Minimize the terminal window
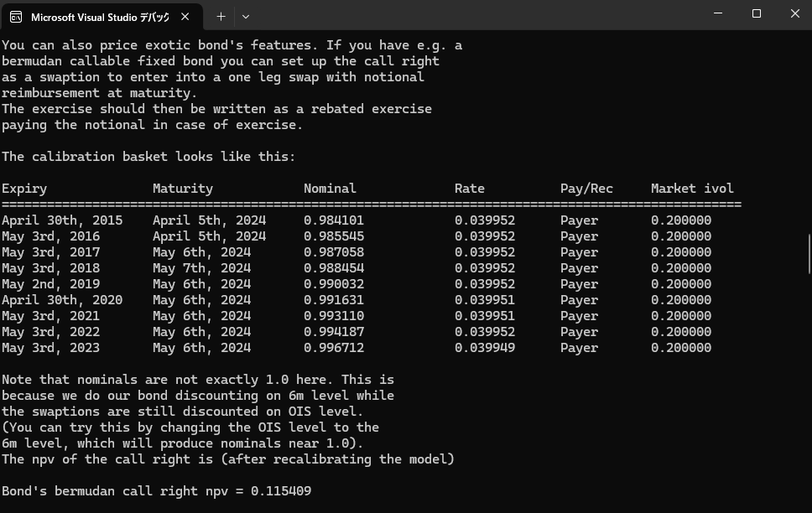812x513 pixels. point(718,13)
